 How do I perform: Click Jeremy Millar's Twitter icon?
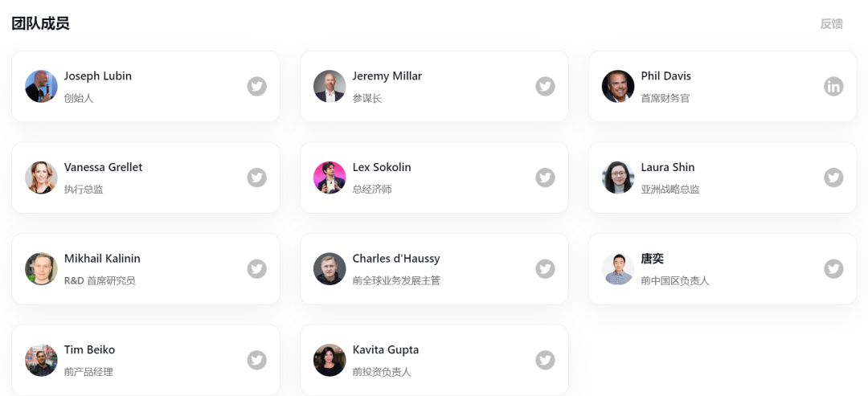(x=545, y=86)
